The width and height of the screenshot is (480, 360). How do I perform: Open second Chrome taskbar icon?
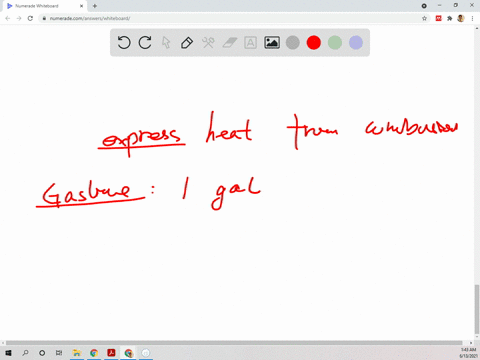[x=129, y=353]
